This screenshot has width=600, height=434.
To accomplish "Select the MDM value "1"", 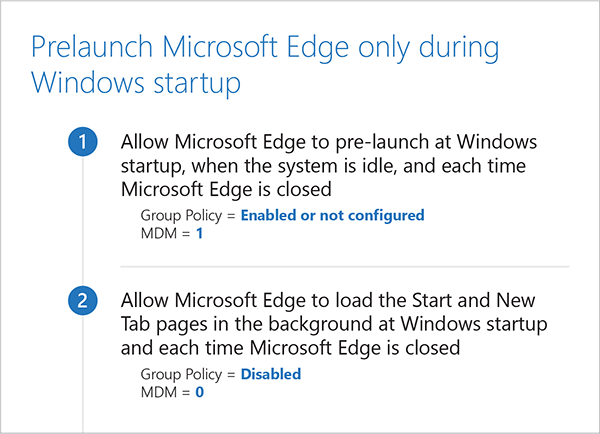I will tap(200, 232).
